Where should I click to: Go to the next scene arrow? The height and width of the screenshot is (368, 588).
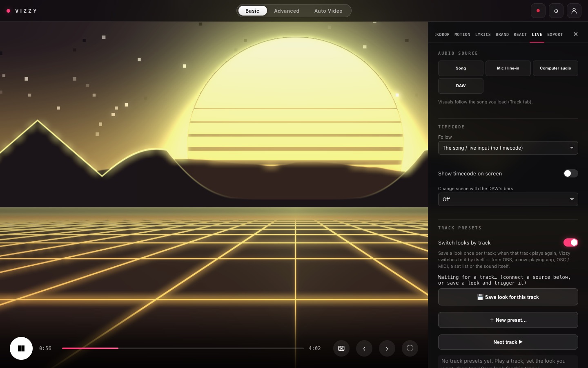[x=387, y=348]
